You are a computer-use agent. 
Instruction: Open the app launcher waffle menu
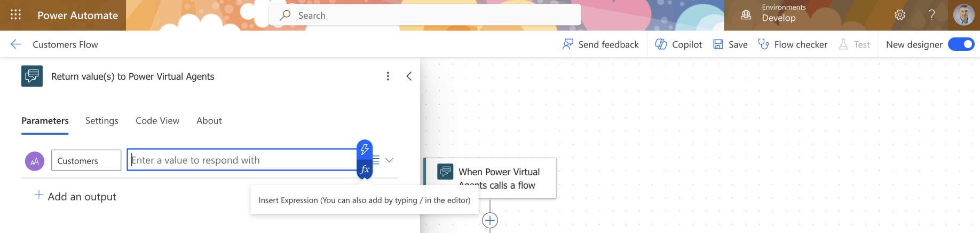[15, 15]
